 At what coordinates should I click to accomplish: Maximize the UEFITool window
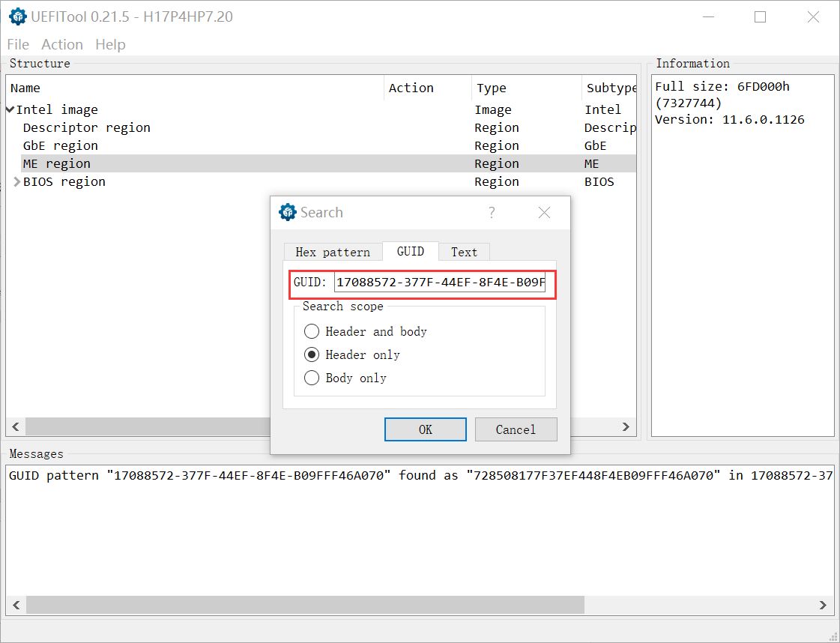point(760,16)
